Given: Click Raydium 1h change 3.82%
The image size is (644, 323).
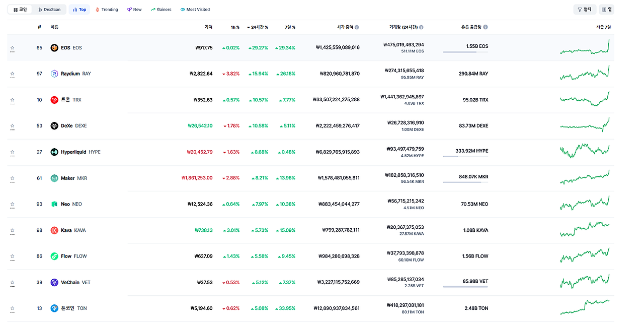Looking at the screenshot, I should [231, 74].
